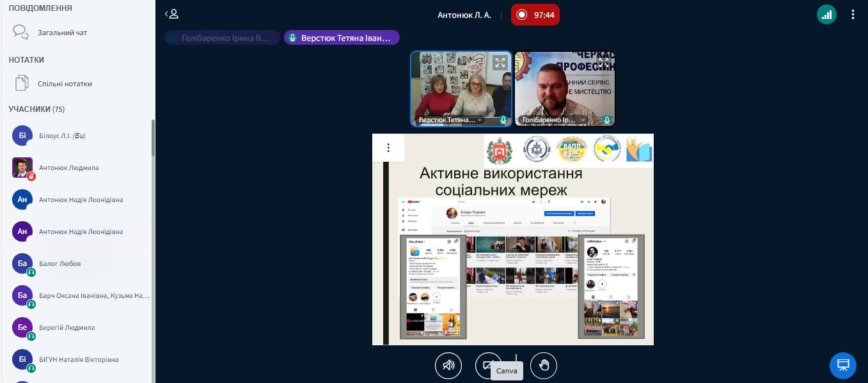The image size is (868, 383).
Task: Click the Верстюк Тетяна talking indicator pill
Action: tap(342, 38)
